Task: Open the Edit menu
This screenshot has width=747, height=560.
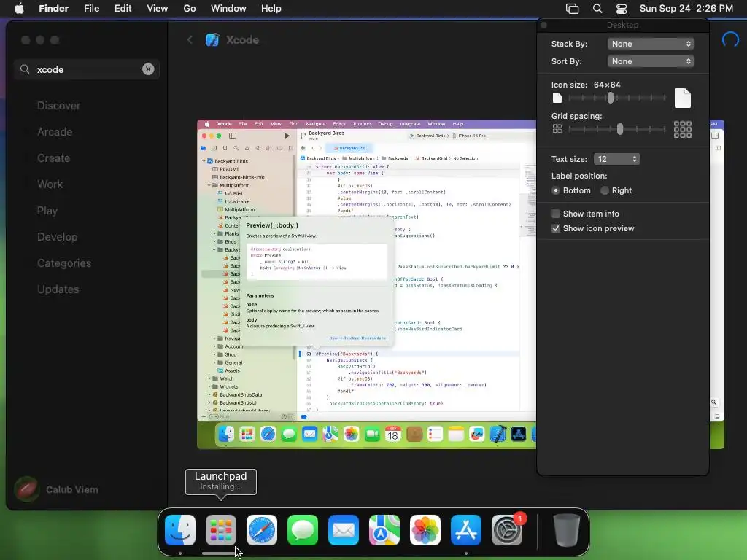Action: click(x=123, y=9)
